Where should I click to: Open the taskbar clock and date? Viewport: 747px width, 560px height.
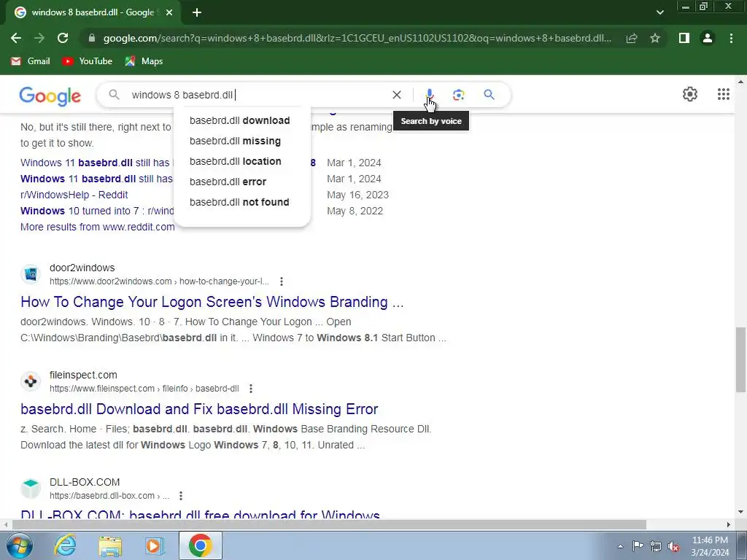point(710,546)
